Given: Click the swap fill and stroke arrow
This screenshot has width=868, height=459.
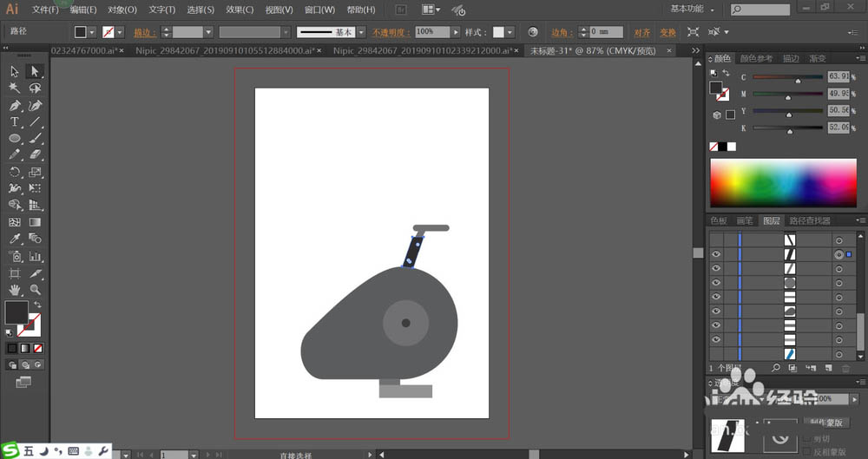Looking at the screenshot, I should (37, 305).
